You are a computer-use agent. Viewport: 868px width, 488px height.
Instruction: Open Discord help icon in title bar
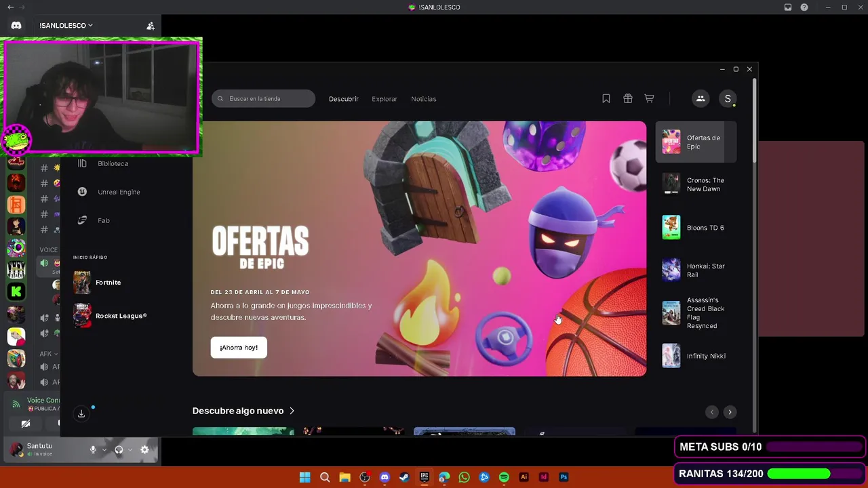pyautogui.click(x=804, y=7)
